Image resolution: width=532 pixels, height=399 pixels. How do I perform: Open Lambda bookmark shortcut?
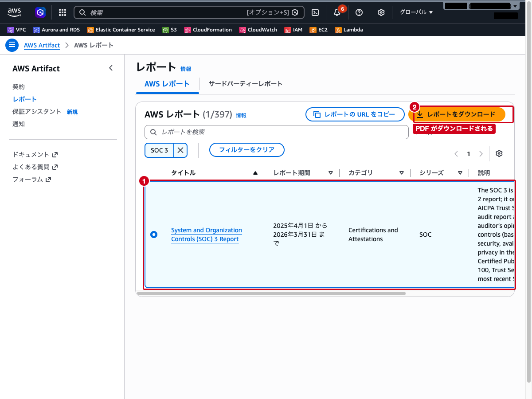point(349,30)
